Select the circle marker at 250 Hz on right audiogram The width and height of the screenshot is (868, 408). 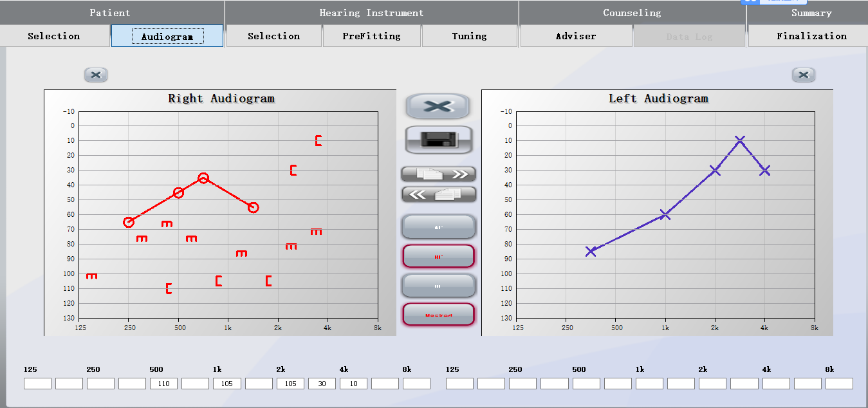(x=129, y=222)
